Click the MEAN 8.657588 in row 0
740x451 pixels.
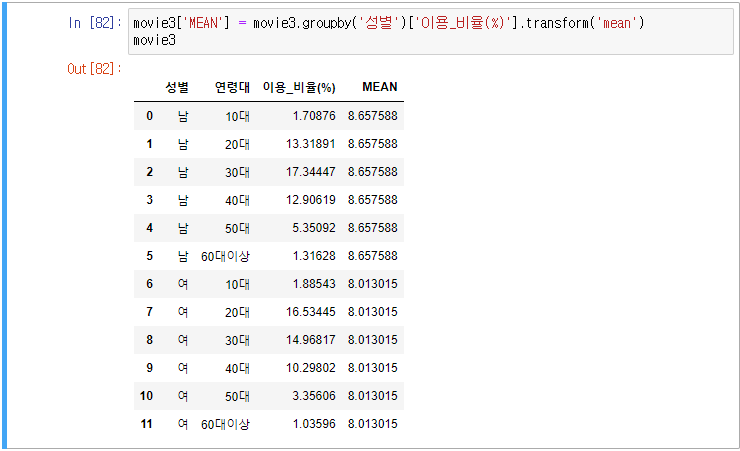[x=373, y=116]
